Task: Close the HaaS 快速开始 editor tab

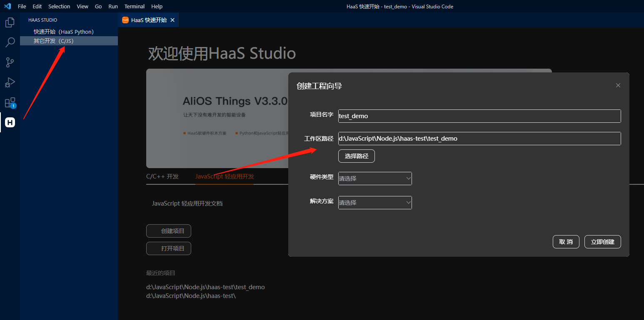Action: coord(172,20)
